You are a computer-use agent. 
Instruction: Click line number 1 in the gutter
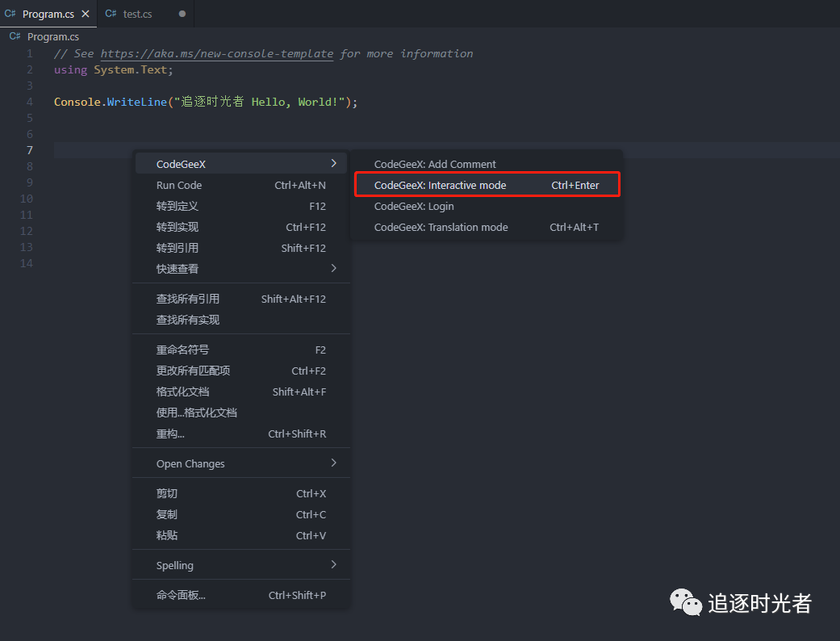[30, 53]
